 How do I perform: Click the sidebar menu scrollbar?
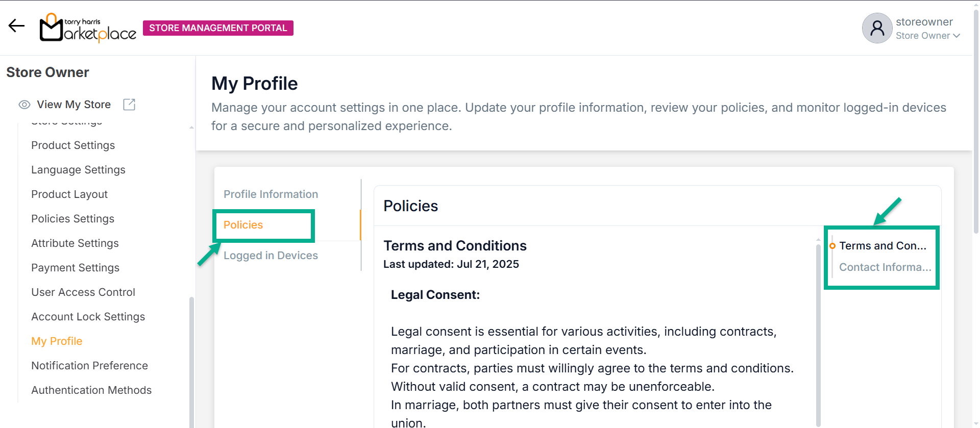pyautogui.click(x=191, y=357)
